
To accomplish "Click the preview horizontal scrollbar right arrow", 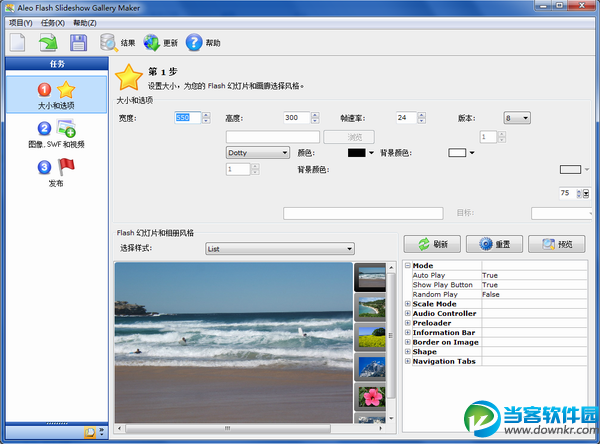I will click(381, 428).
